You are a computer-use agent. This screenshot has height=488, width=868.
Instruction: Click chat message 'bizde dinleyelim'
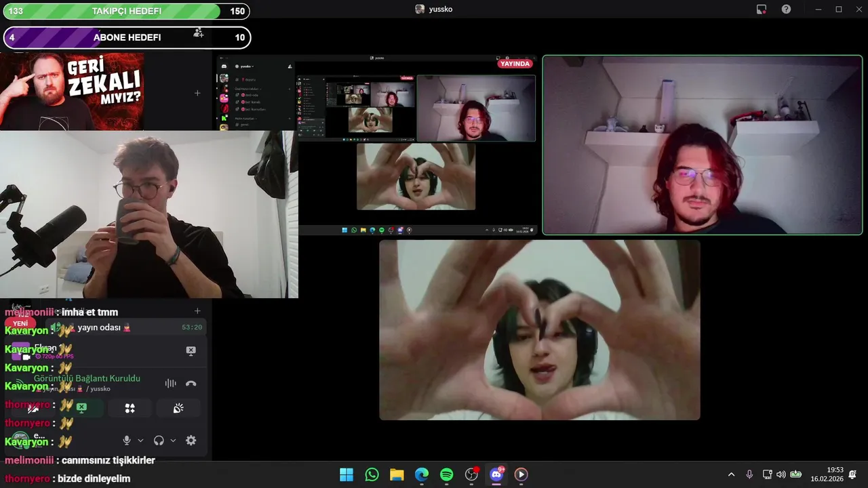point(94,479)
